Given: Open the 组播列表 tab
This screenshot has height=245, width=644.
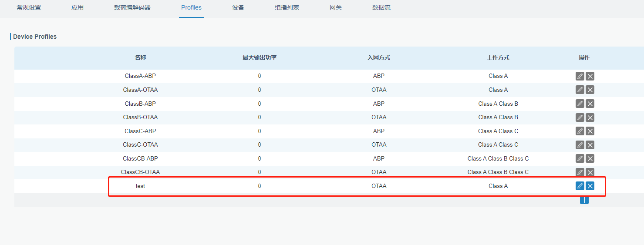Looking at the screenshot, I should 287,7.
